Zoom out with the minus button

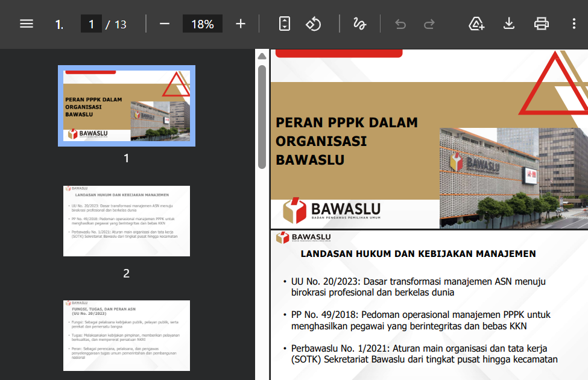click(x=164, y=24)
